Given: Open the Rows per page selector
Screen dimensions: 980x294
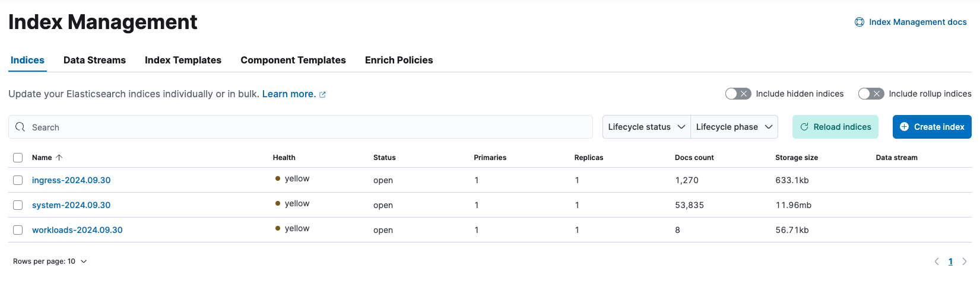Looking at the screenshot, I should [50, 261].
